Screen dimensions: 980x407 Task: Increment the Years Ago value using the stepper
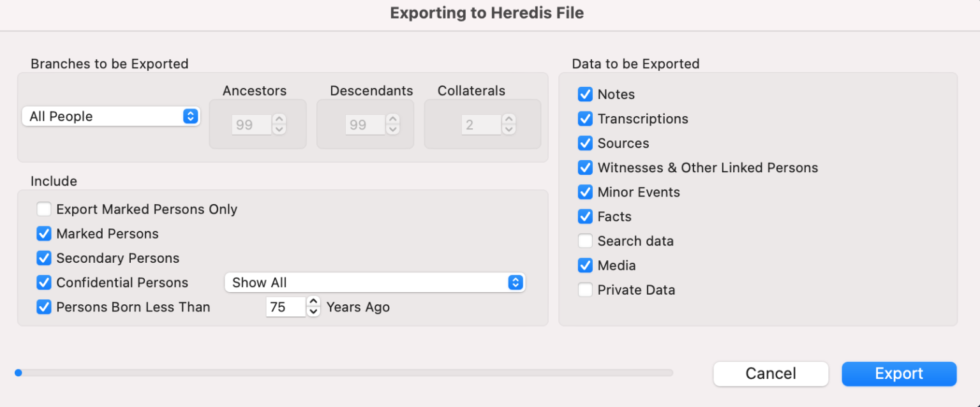pos(313,303)
